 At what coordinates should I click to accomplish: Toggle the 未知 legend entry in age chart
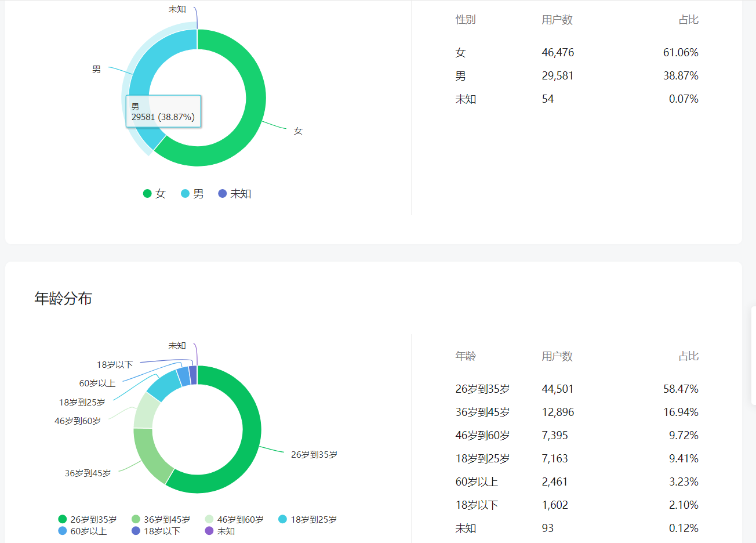coord(220,531)
